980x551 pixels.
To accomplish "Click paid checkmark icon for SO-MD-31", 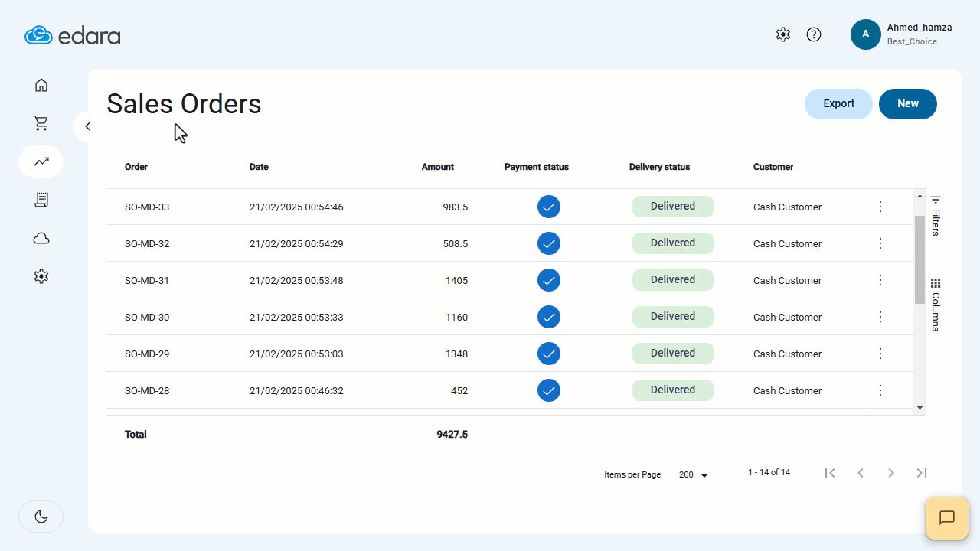I will [549, 280].
